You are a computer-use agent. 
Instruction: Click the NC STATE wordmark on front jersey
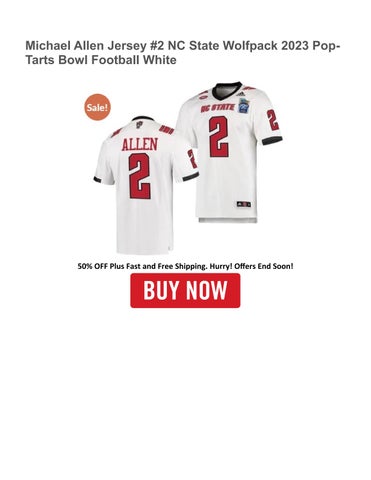[217, 108]
